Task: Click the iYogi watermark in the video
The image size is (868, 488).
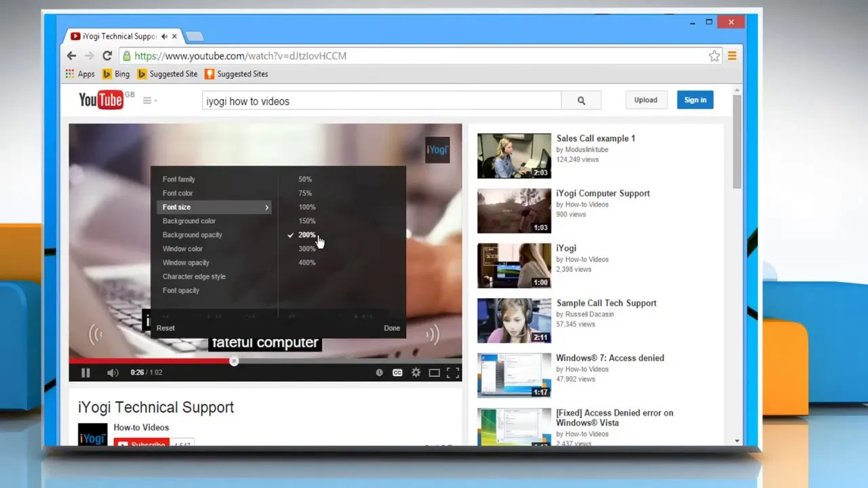Action: click(437, 150)
